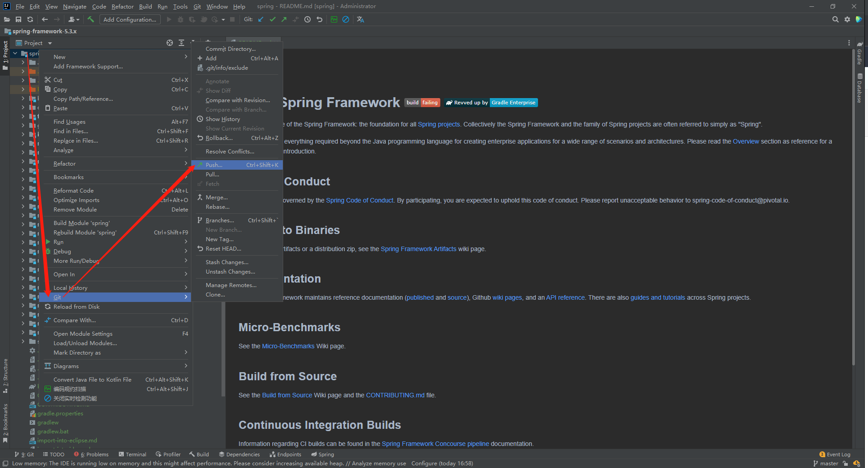Viewport: 868px width, 468px height.
Task: Choose Stash Changes... in Git submenu
Action: pos(237,262)
